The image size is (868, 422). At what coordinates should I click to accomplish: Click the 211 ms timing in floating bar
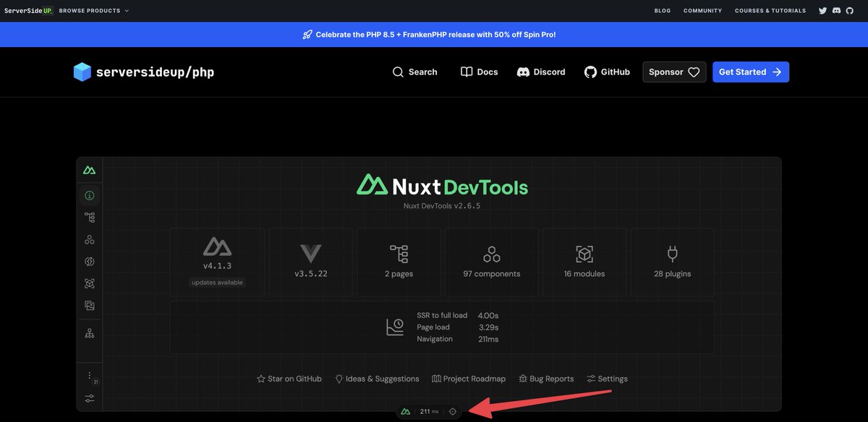(x=429, y=411)
